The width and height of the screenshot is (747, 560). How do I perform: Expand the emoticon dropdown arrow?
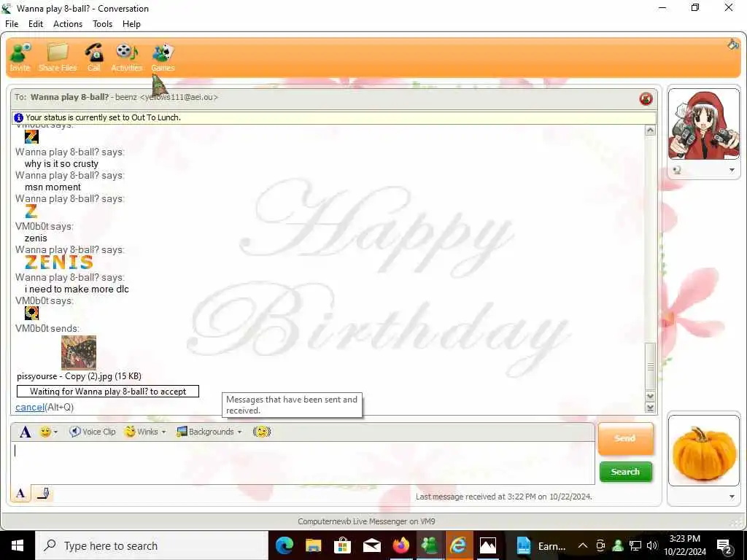coord(55,432)
